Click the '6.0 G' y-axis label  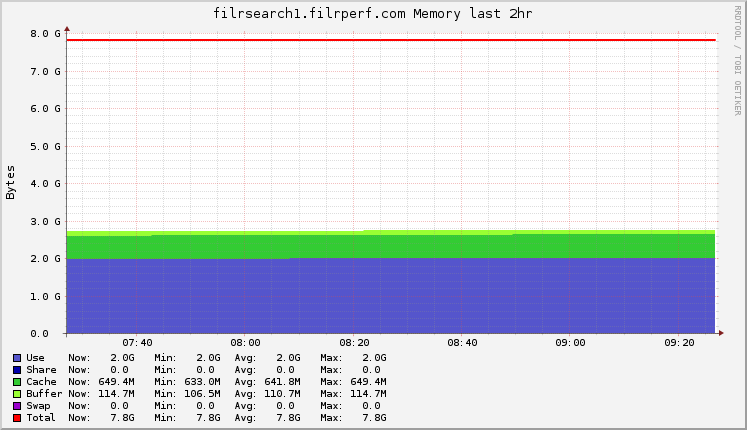(46, 109)
